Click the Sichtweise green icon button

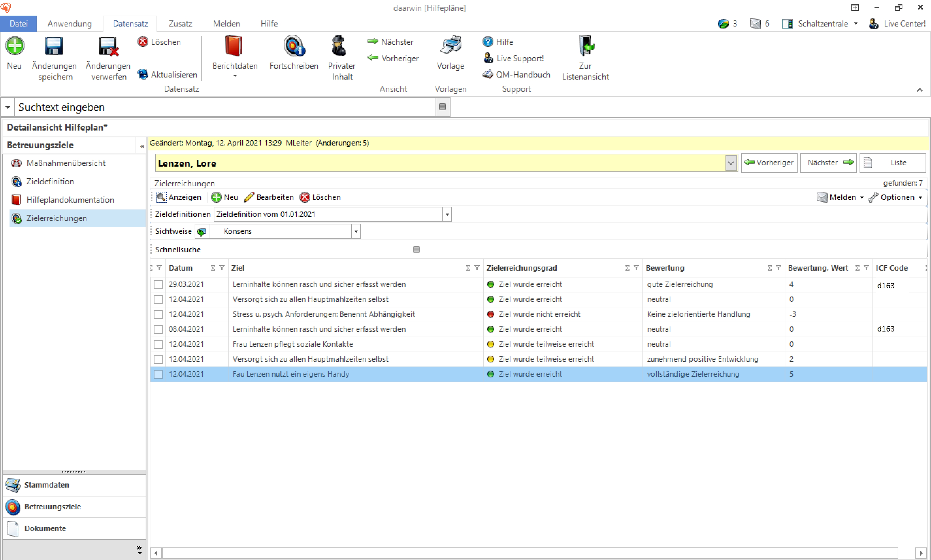click(x=202, y=231)
